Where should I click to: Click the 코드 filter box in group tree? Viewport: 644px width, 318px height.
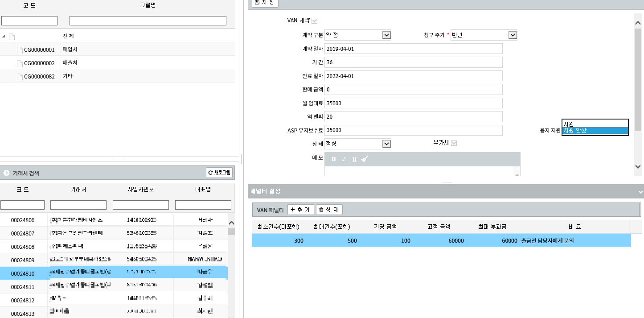pos(29,21)
